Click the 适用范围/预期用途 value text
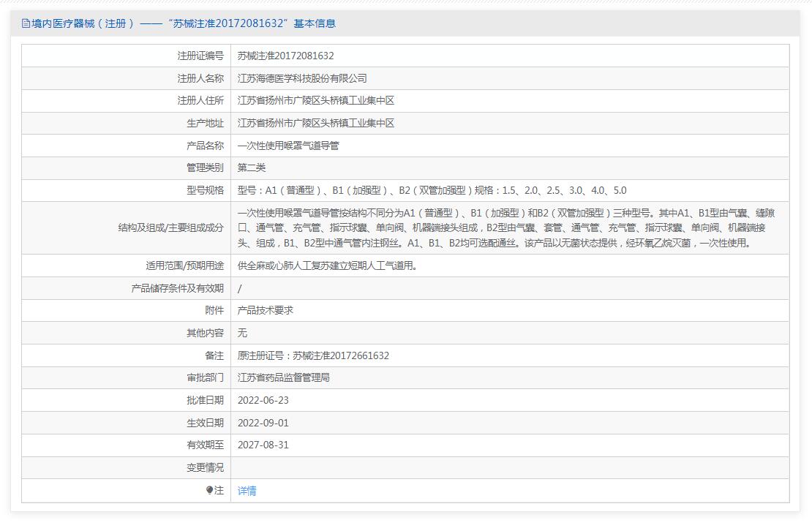The height and width of the screenshot is (531, 812). [328, 265]
